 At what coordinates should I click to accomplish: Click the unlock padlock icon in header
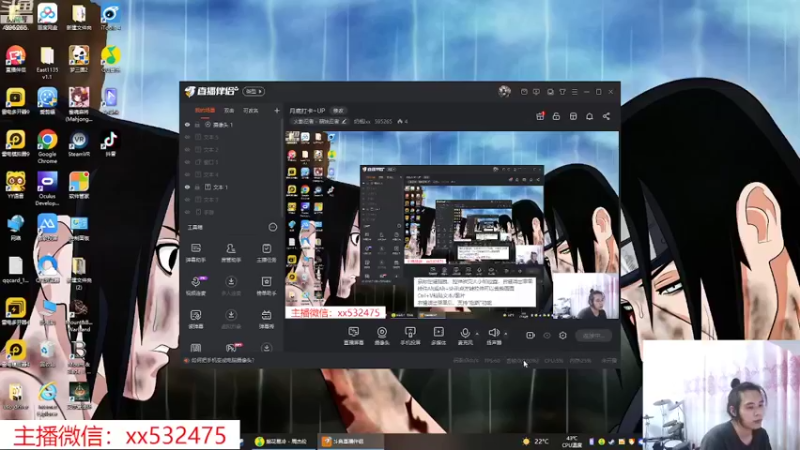[556, 116]
